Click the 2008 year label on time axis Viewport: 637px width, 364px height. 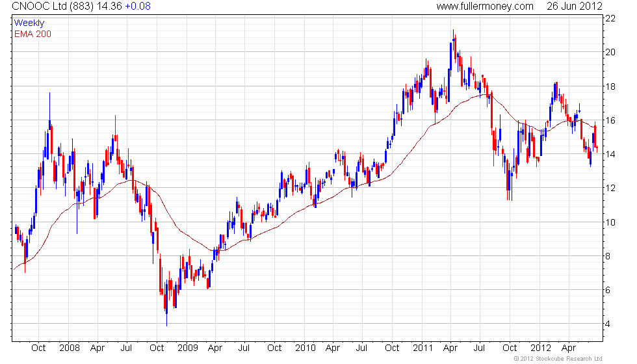70,348
